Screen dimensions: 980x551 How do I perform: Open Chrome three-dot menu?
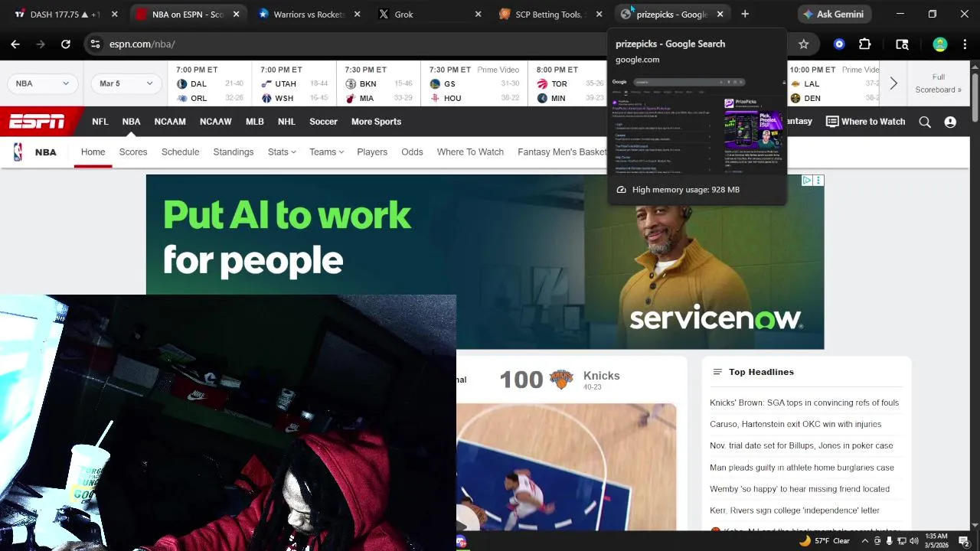pyautogui.click(x=965, y=44)
